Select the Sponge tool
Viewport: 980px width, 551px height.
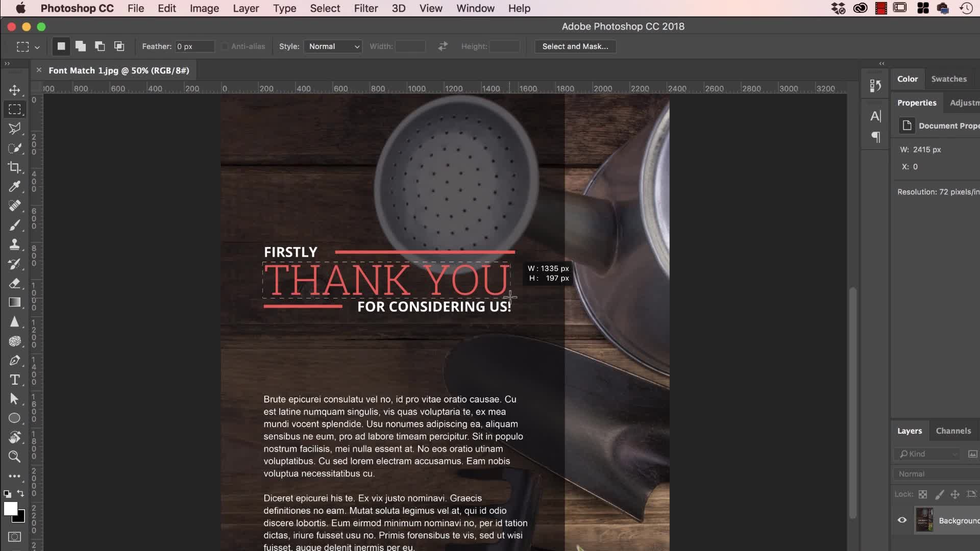point(14,341)
